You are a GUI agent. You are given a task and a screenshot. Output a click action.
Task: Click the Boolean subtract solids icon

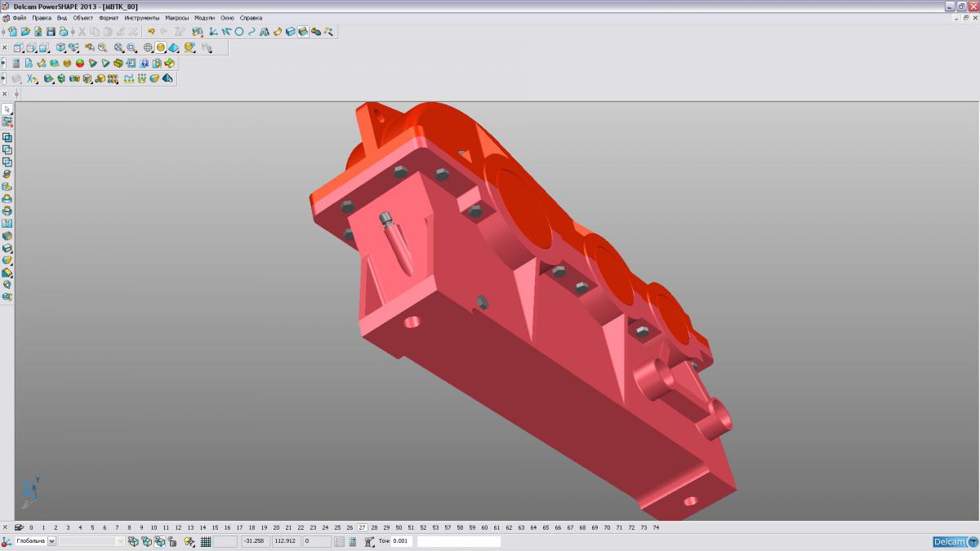(x=7, y=150)
